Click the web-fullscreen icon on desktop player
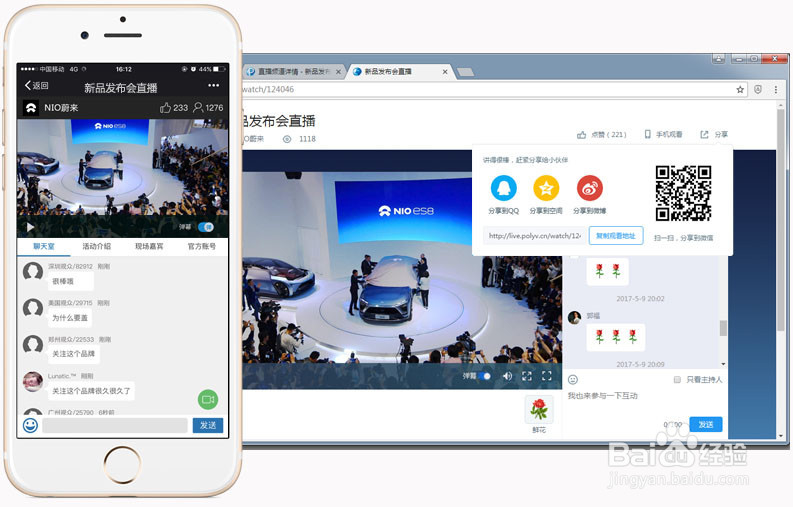Viewport: 793px width, 507px height. click(527, 376)
